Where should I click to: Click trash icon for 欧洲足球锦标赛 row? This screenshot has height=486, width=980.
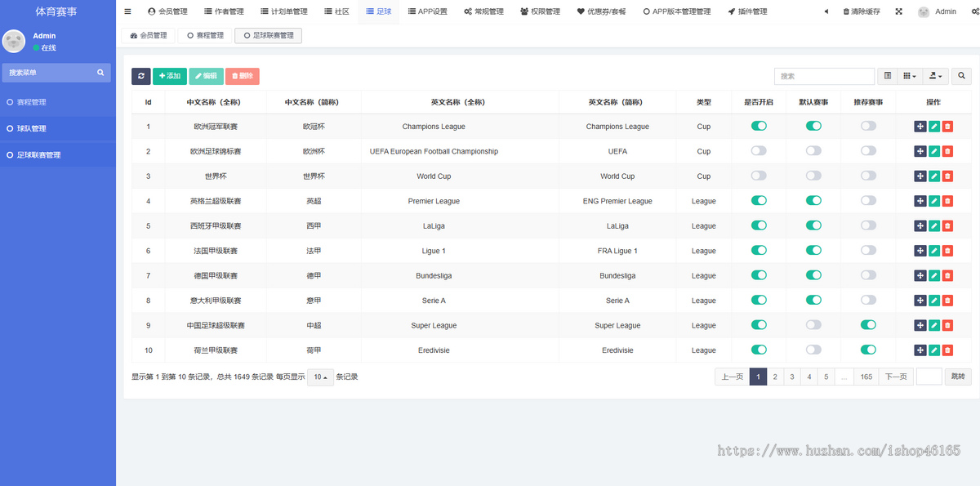click(x=947, y=151)
